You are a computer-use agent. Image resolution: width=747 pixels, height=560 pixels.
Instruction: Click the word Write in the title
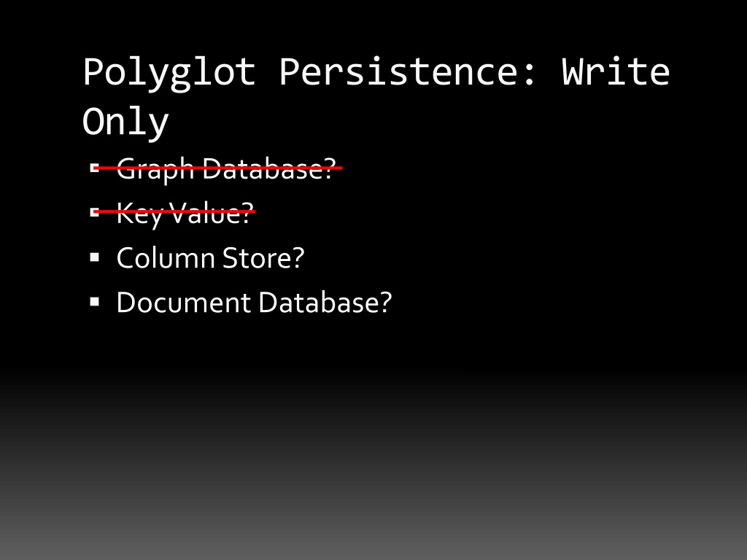coord(616,72)
